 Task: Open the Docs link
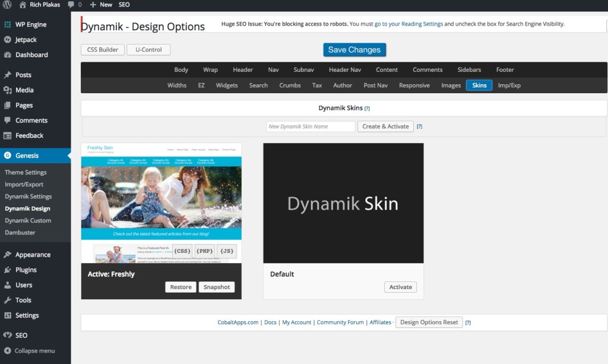tap(270, 322)
